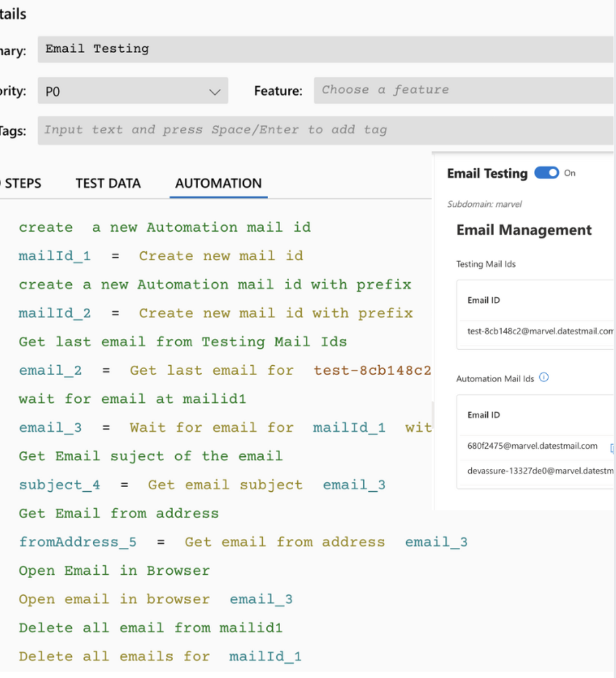Image resolution: width=616 pixels, height=678 pixels.
Task: Click the Summary field containing Email Testing
Action: coord(228,49)
